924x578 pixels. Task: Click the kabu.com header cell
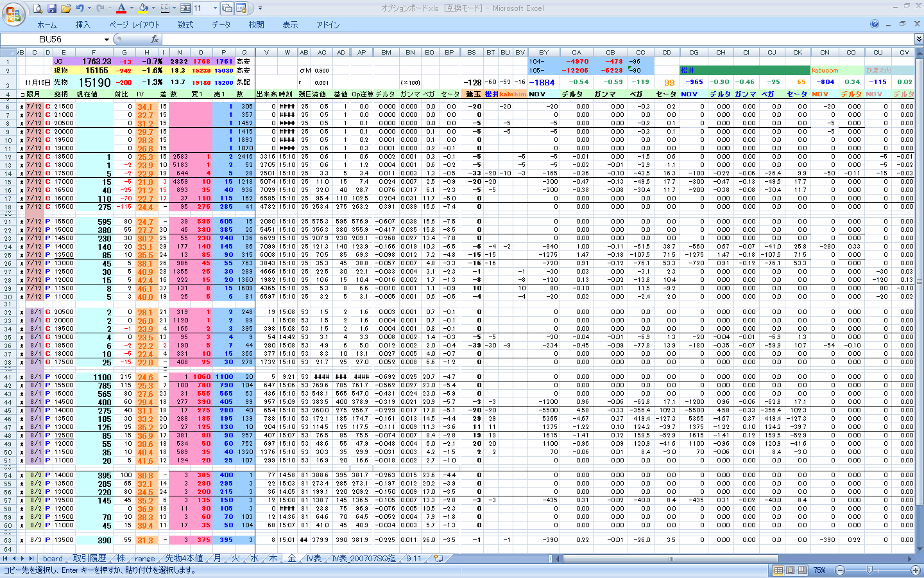point(825,71)
